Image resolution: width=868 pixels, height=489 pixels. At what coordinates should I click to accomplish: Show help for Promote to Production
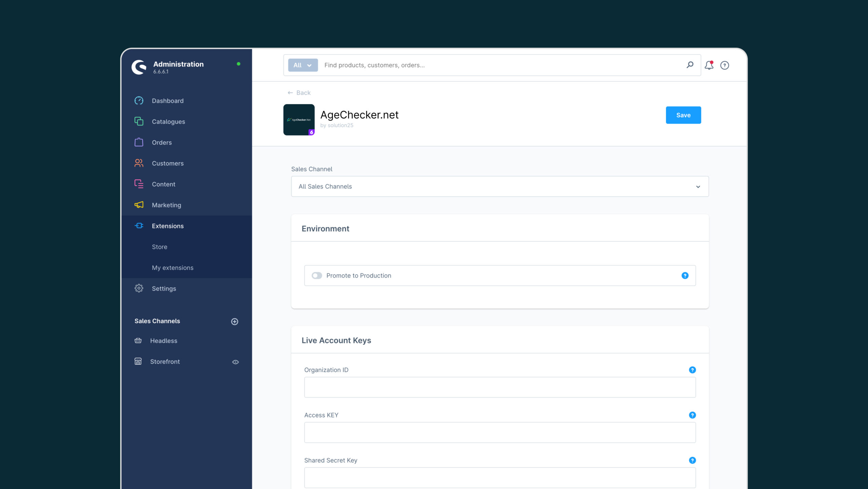(x=685, y=276)
